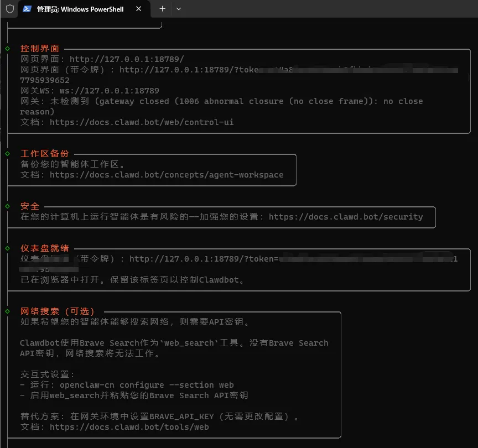Click the diamond marker beside 工作区备份

[x=7, y=154]
